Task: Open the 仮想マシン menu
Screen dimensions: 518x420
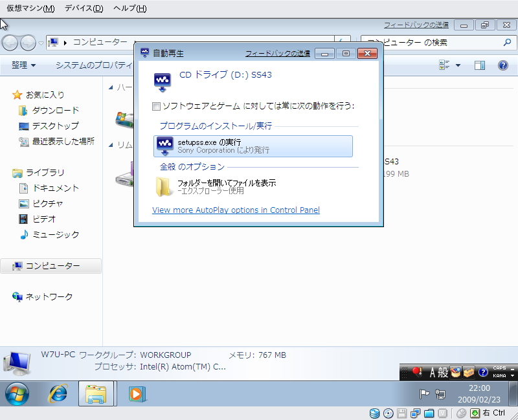Action: pos(30,8)
